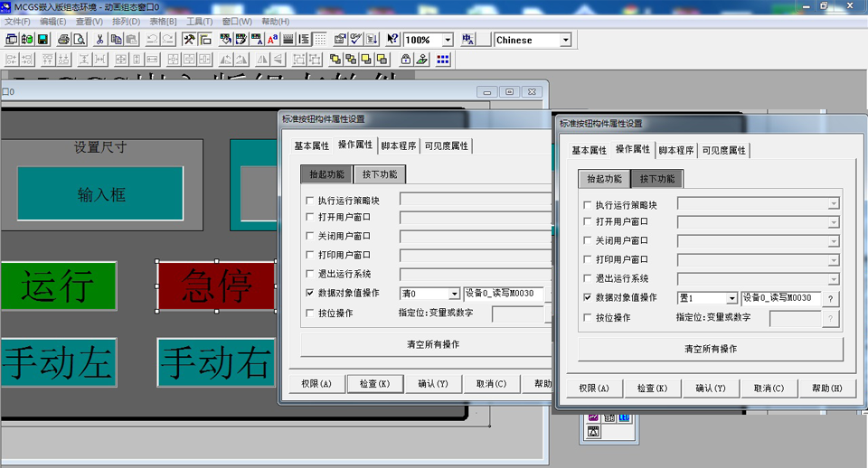868x468 pixels.
Task: Select the red 急停 button on canvas
Action: [216, 286]
